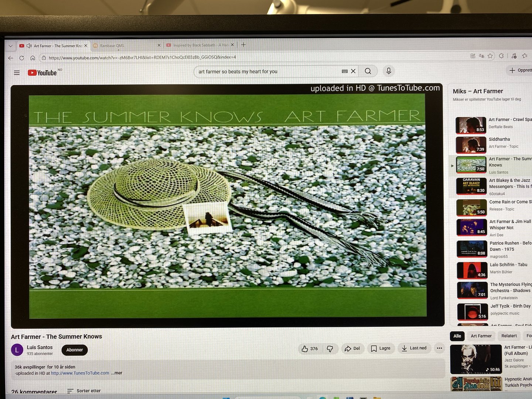The image size is (532, 399).
Task: Open the three-dot more actions menu
Action: 439,348
